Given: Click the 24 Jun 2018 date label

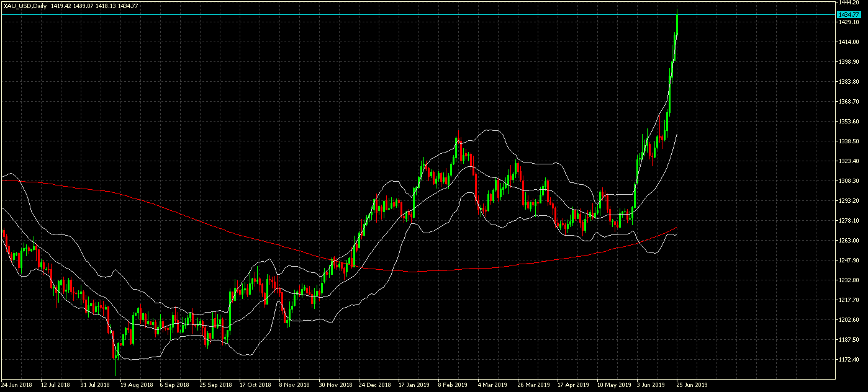Looking at the screenshot, I should (x=17, y=385).
